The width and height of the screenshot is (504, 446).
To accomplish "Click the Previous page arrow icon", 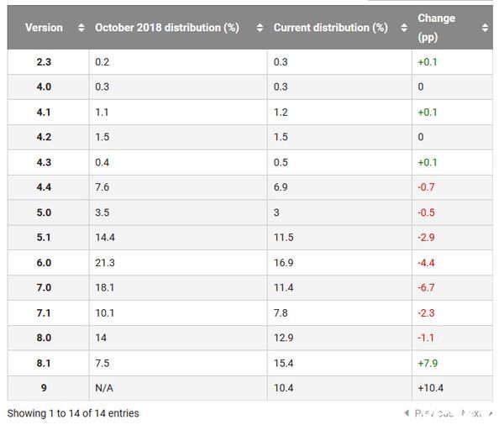I will click(x=407, y=413).
